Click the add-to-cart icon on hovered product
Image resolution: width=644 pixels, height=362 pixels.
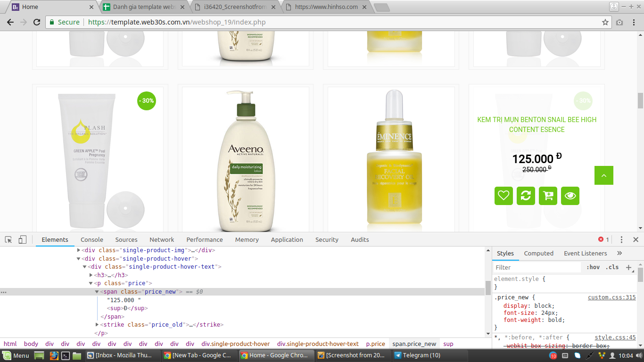click(548, 196)
